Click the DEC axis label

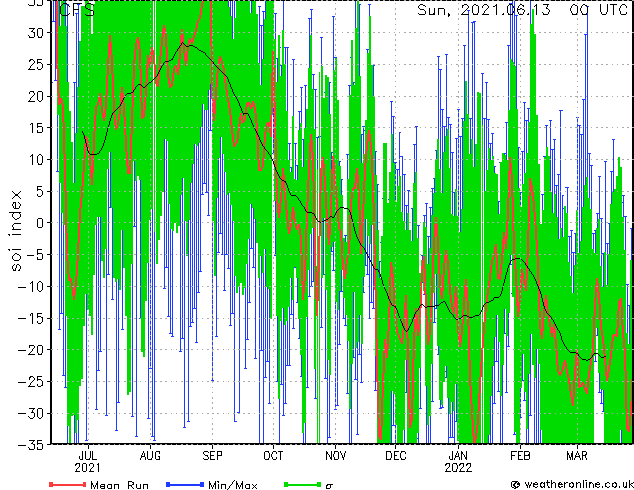[x=396, y=456]
